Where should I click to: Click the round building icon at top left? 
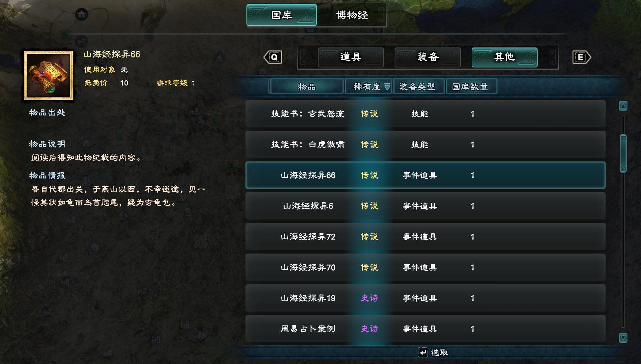coord(81,14)
